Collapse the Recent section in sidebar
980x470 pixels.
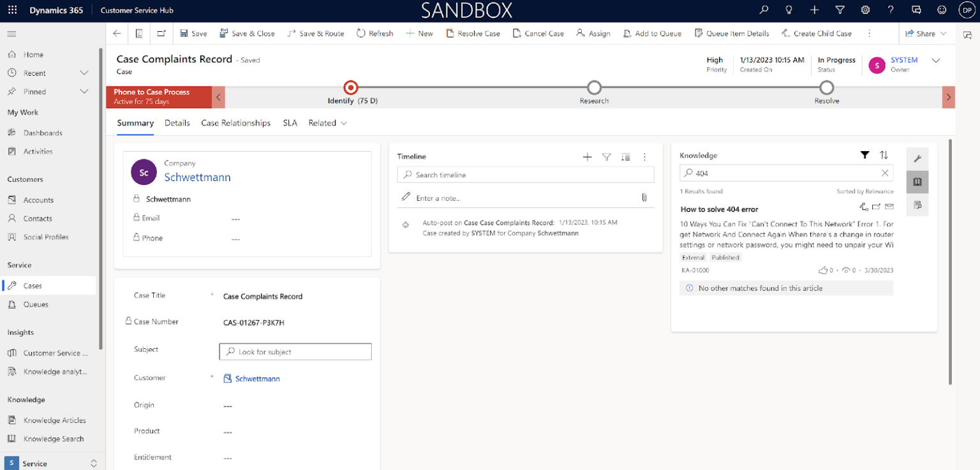(x=84, y=72)
